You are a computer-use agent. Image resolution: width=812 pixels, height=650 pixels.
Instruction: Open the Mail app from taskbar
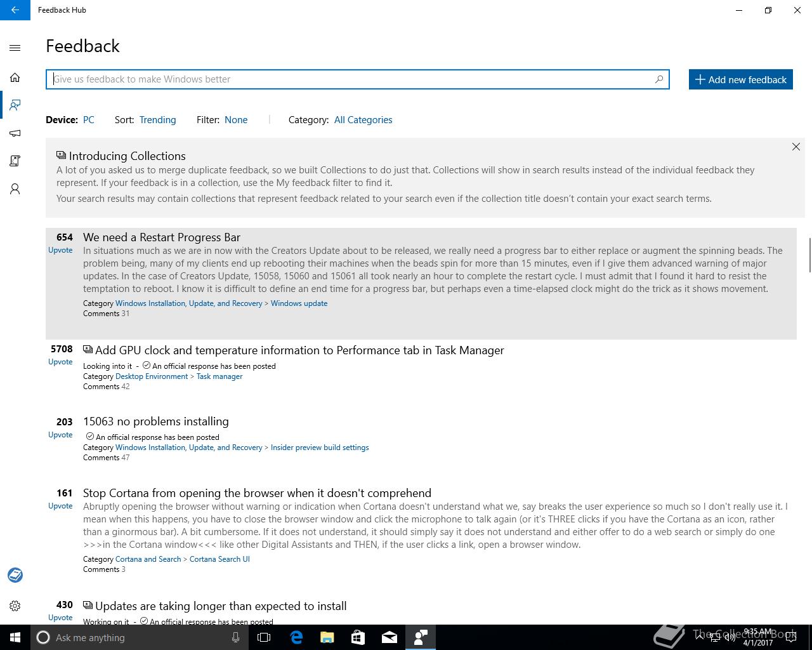pyautogui.click(x=389, y=637)
